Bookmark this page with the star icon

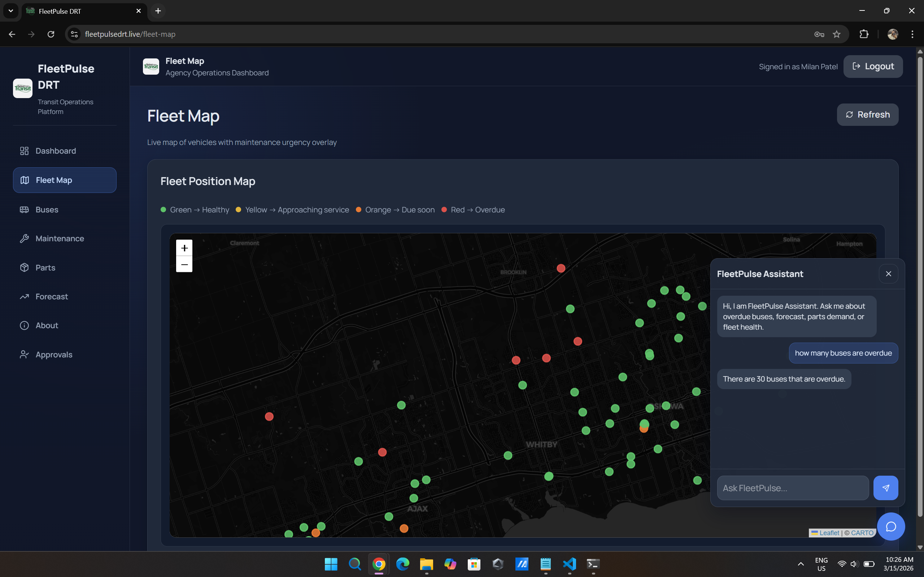pos(837,34)
